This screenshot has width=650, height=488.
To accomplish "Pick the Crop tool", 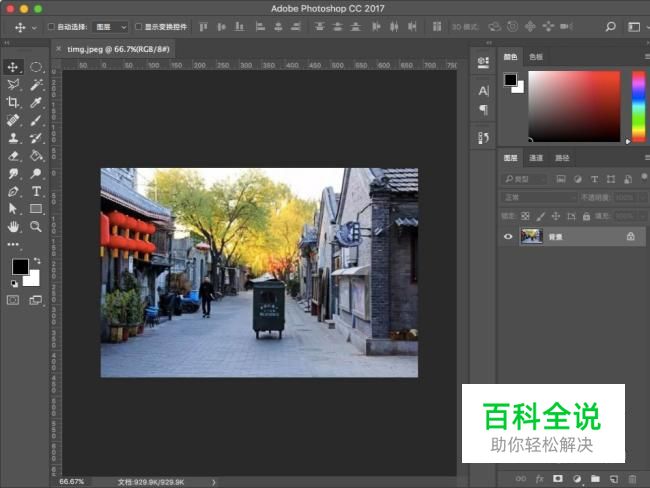I will pos(14,102).
